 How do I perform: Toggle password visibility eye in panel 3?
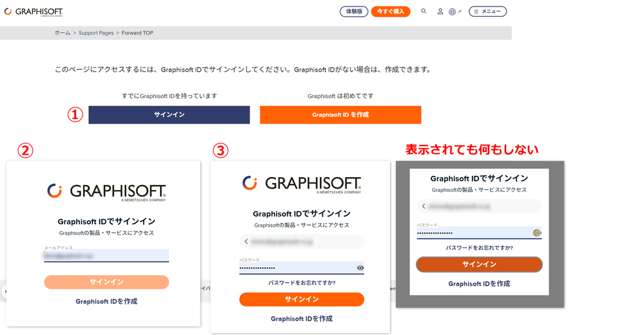tap(360, 267)
